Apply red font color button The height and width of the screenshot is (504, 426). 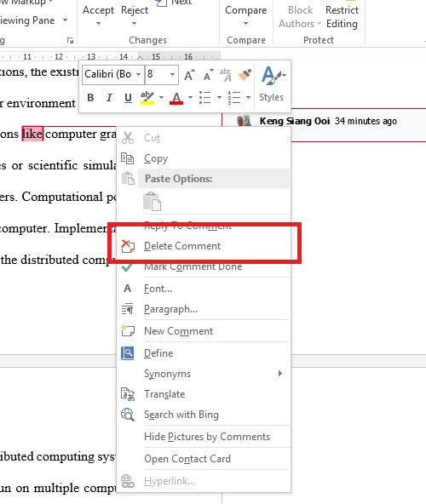(x=176, y=98)
